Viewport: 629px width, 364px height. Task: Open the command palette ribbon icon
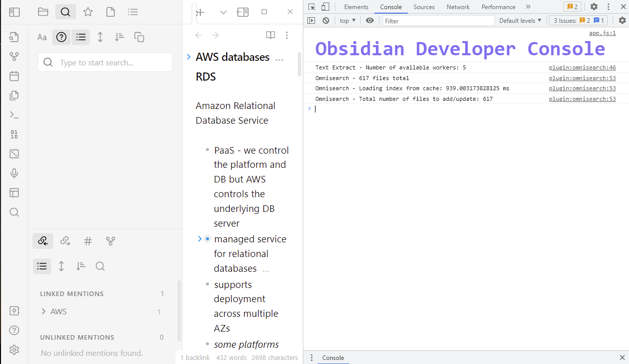click(14, 115)
